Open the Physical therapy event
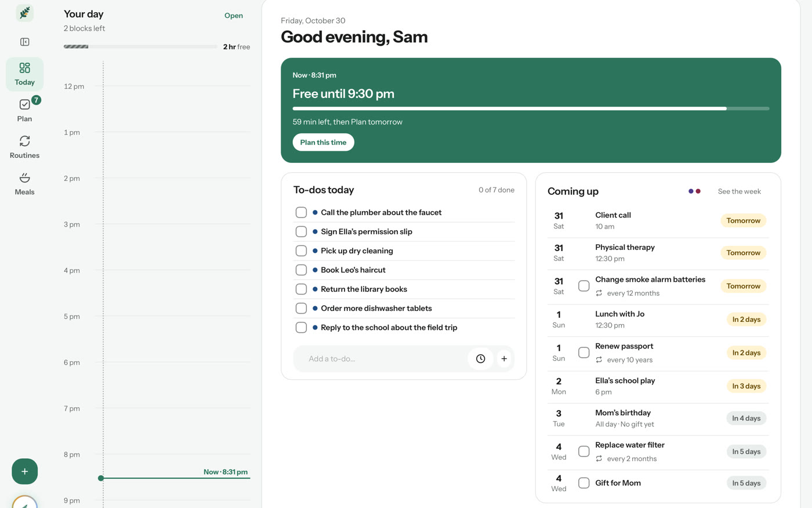Image resolution: width=812 pixels, height=508 pixels. point(658,253)
